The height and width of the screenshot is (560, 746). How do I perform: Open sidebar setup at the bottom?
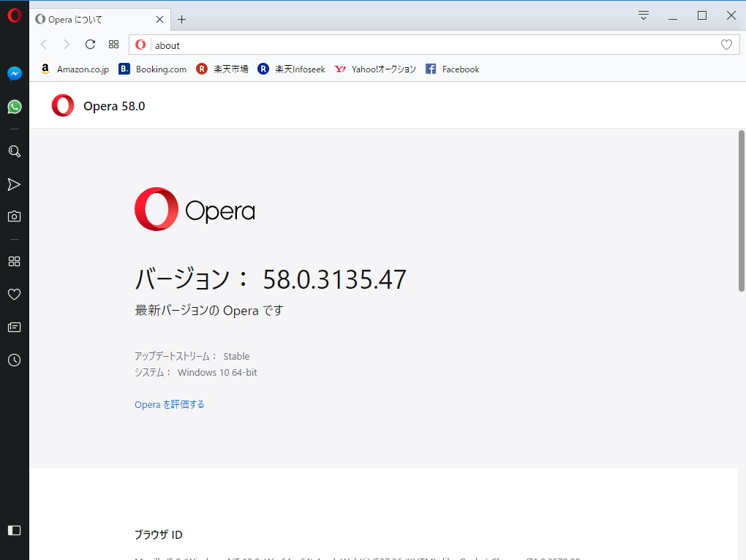14,530
